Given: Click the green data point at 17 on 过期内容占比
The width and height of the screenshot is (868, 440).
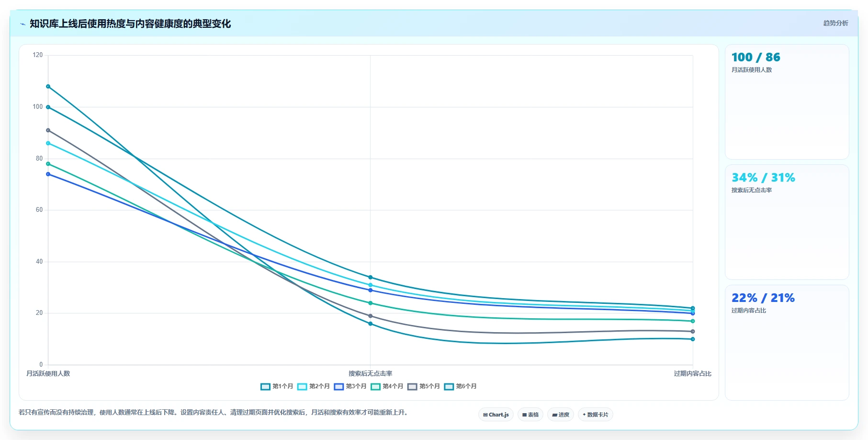Looking at the screenshot, I should click(693, 321).
